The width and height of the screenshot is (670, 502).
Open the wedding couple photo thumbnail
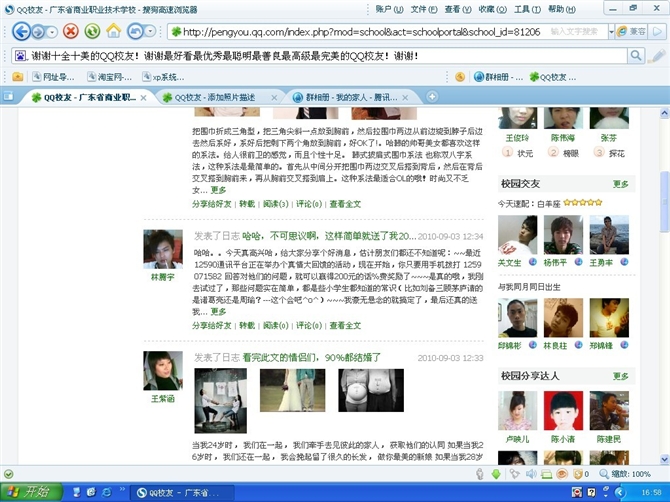click(x=292, y=390)
